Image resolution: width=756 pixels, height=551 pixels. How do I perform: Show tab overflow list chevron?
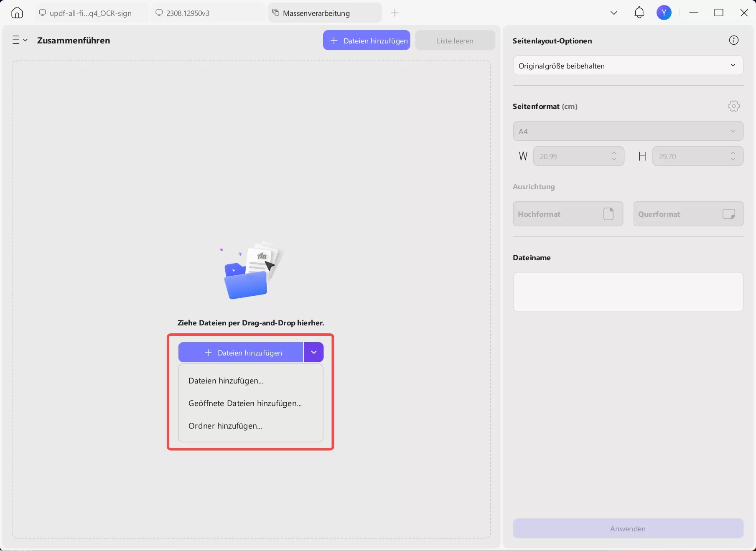(613, 13)
